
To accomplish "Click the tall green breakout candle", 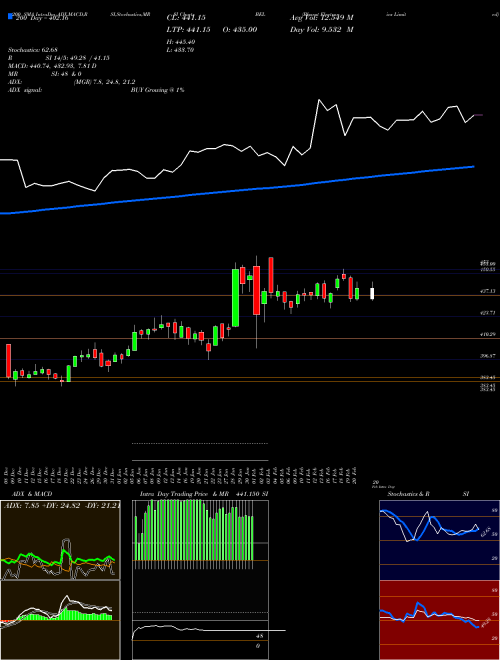I will 236,298.
